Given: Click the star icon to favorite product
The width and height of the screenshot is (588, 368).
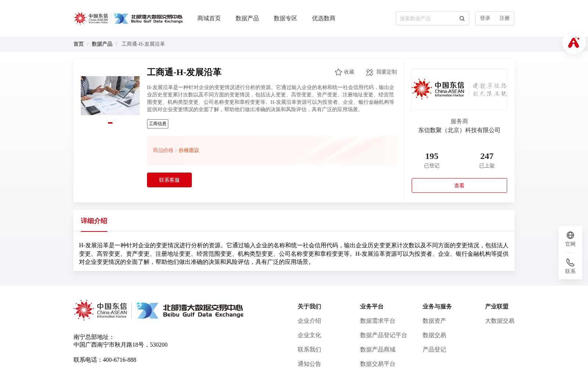Looking at the screenshot, I should pos(338,72).
